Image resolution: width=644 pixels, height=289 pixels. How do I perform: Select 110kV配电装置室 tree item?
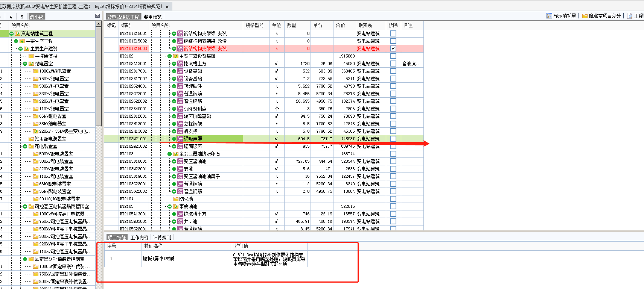tap(56, 176)
